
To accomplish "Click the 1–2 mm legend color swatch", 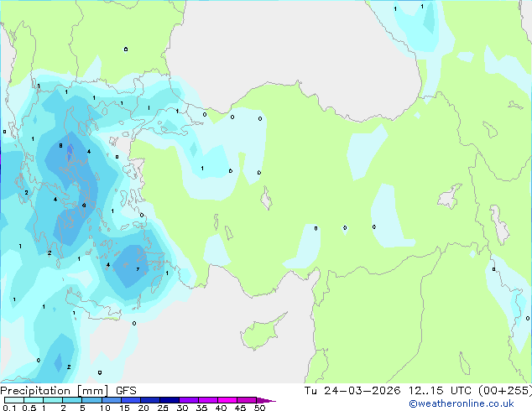I will tap(53, 400).
